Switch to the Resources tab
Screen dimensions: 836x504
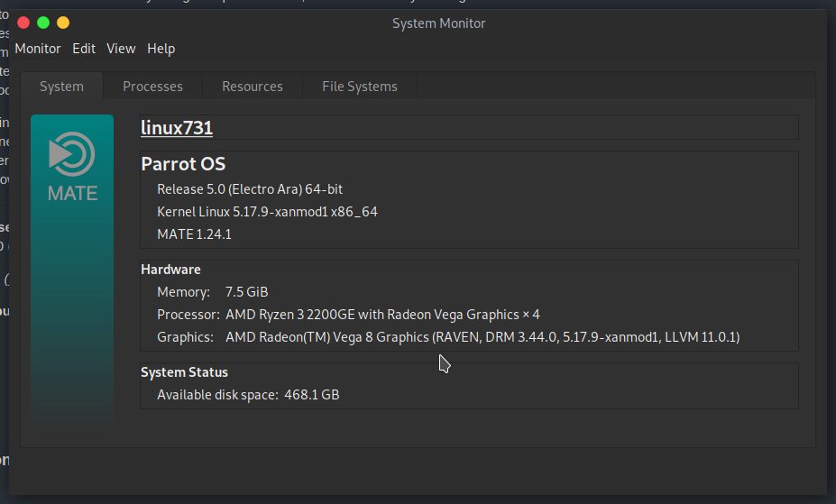click(x=253, y=87)
